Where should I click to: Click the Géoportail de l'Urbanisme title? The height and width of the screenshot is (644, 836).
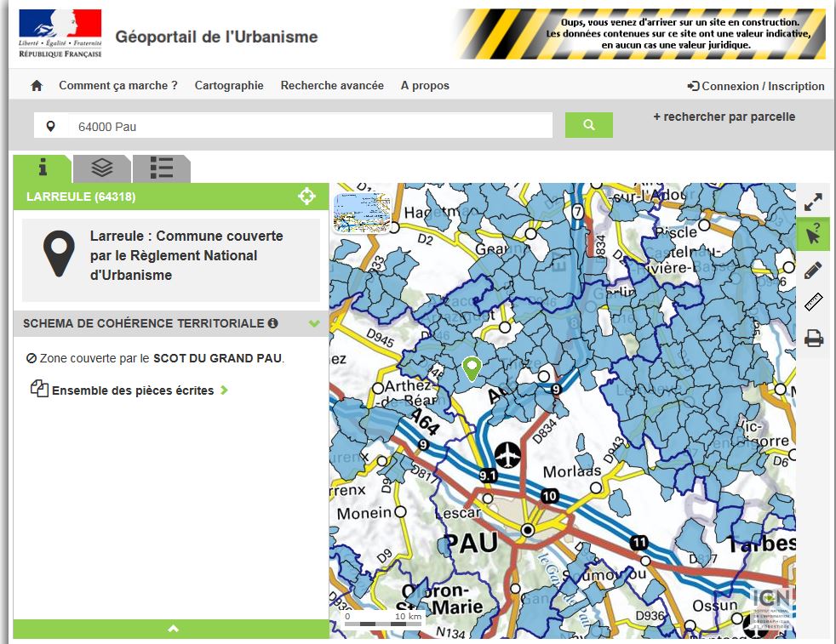click(216, 37)
